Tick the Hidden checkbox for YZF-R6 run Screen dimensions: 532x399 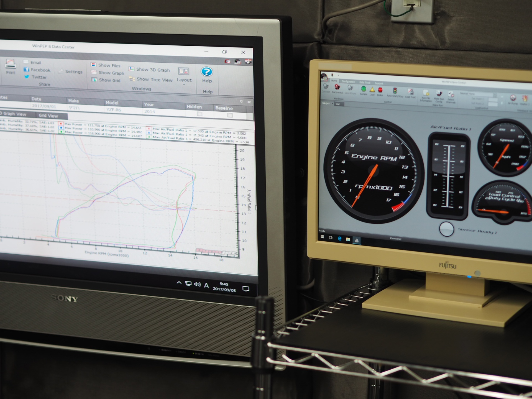coord(199,114)
